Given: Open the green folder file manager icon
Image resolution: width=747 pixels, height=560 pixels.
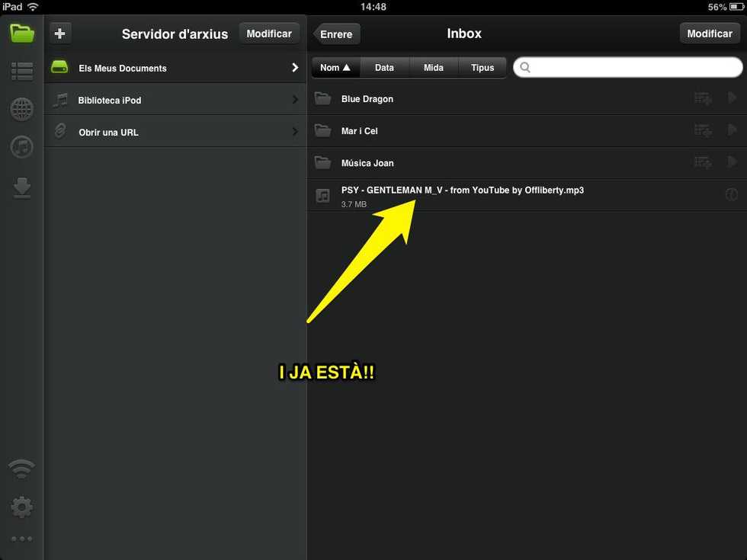Looking at the screenshot, I should (x=22, y=34).
